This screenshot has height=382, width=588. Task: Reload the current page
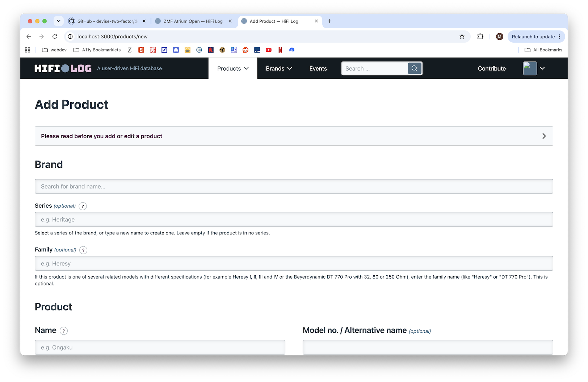click(x=55, y=37)
